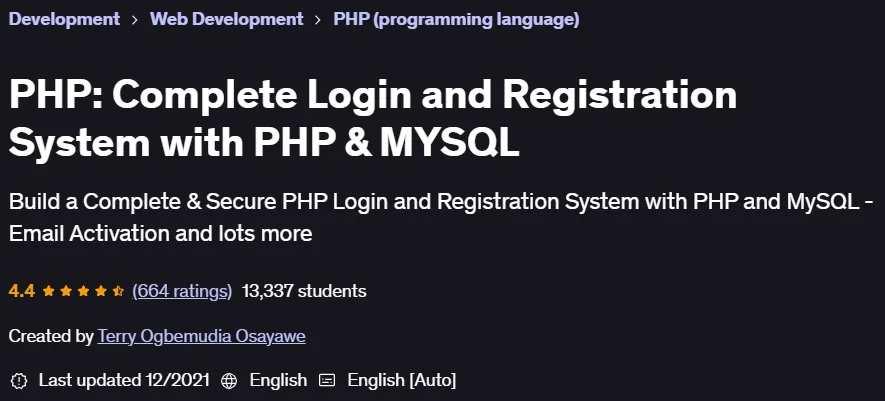Click the closed captions icon
The width and height of the screenshot is (885, 401).
[x=327, y=381]
